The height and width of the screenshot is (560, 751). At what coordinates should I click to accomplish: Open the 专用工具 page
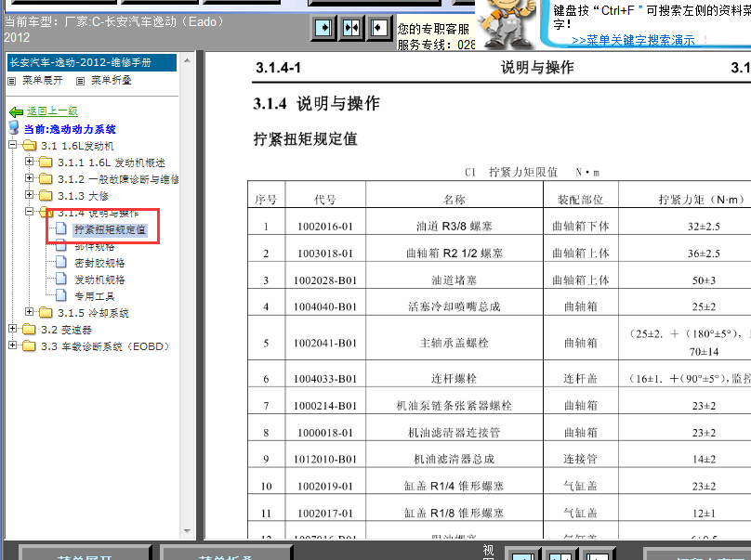(95, 296)
